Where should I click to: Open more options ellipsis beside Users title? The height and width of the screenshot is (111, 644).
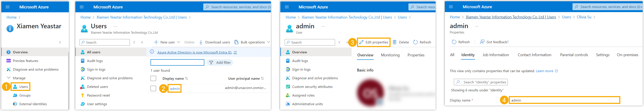[115, 26]
